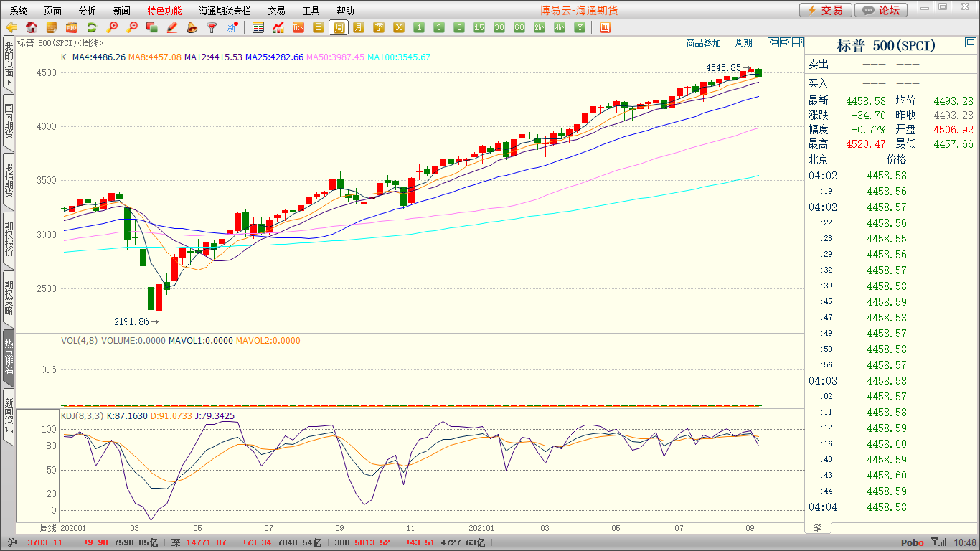
Task: Click the 深 index in status bar
Action: coord(176,542)
